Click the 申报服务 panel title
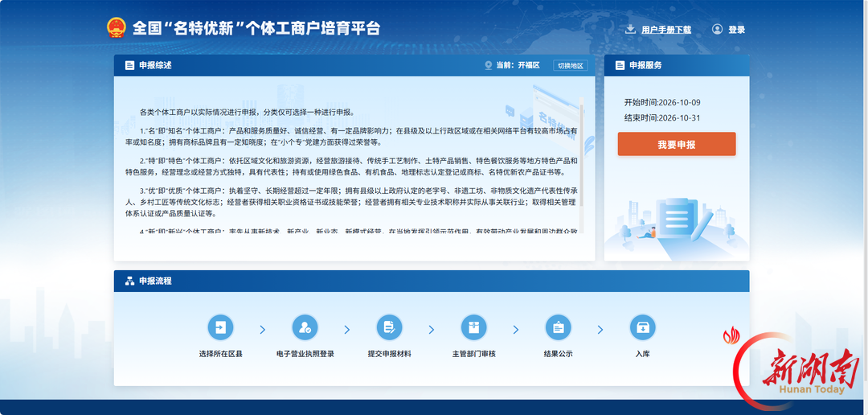Viewport: 868px width, 415px height. pyautogui.click(x=645, y=65)
